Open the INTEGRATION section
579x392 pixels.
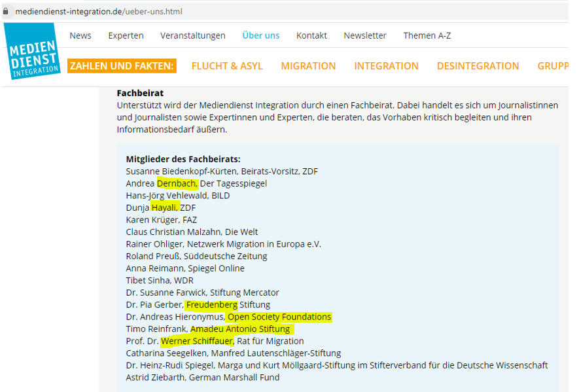coord(386,65)
